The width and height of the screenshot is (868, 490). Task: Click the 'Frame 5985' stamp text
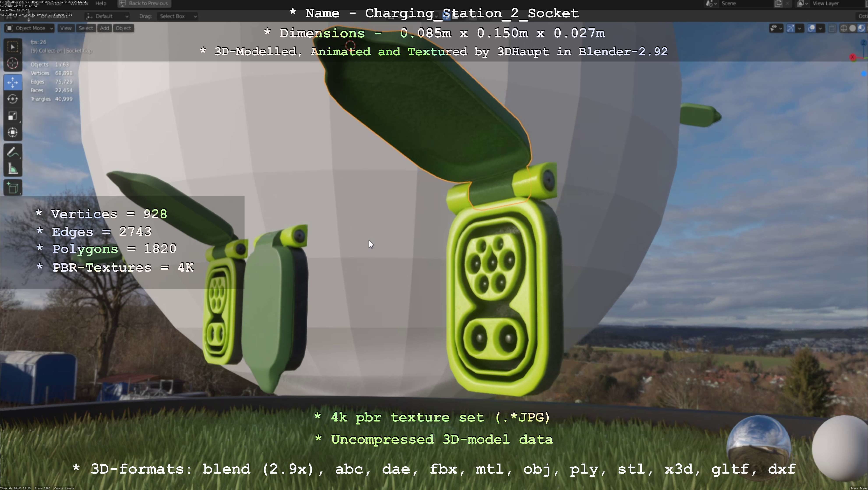(42, 488)
